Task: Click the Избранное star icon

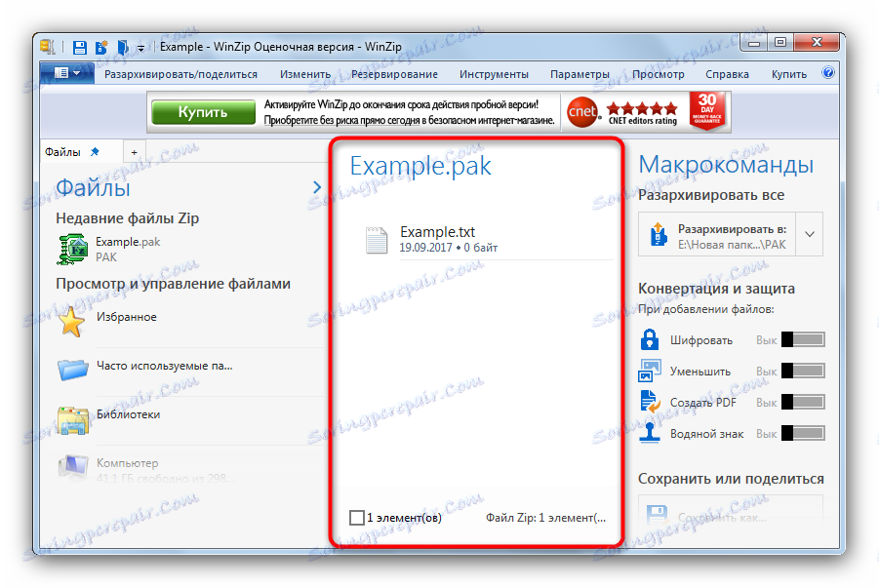Action: pyautogui.click(x=72, y=322)
